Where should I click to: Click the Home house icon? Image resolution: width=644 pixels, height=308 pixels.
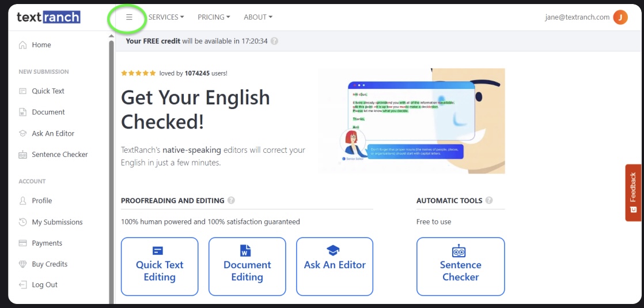coord(23,45)
